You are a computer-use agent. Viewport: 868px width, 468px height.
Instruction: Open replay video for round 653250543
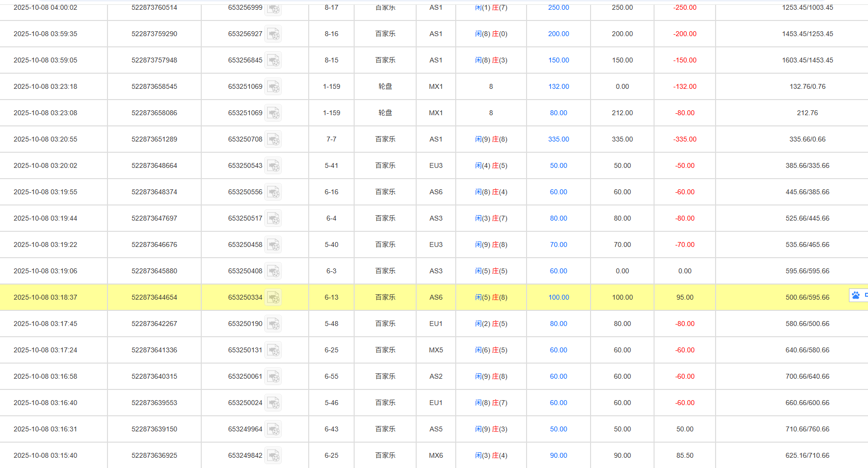click(274, 165)
